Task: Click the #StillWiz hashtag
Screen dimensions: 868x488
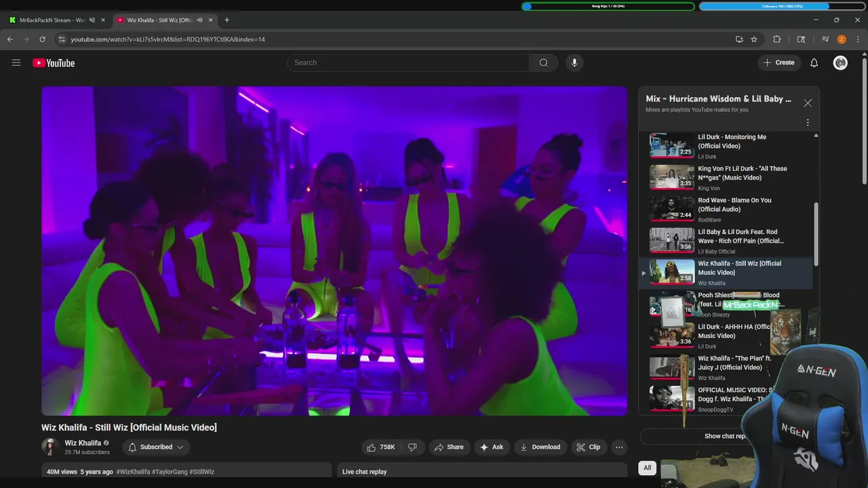Action: pyautogui.click(x=202, y=472)
